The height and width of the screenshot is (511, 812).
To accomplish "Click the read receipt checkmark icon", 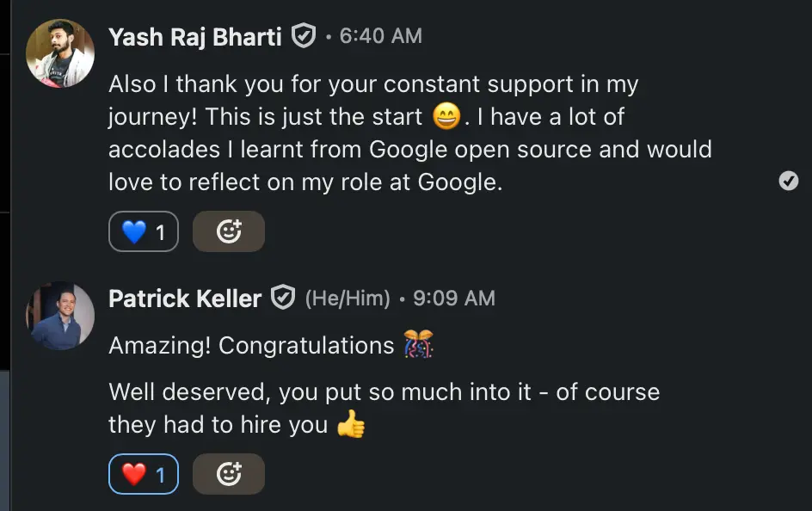I will [788, 181].
